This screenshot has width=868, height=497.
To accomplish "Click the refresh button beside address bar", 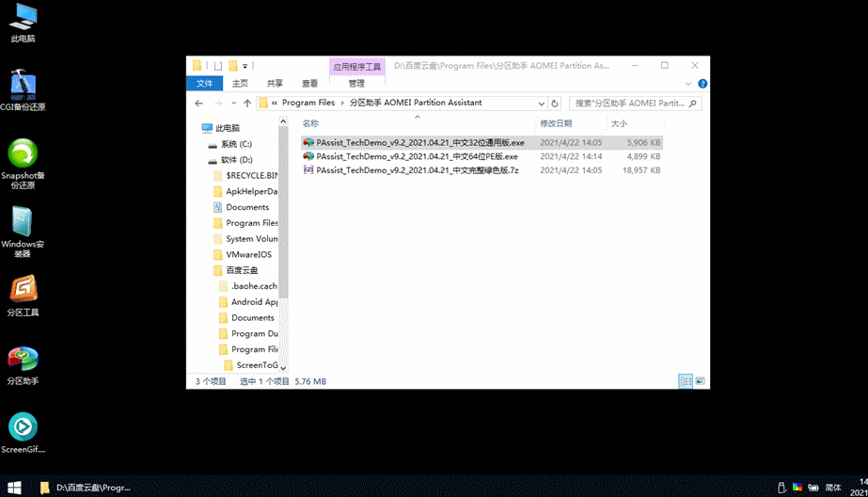I will tap(555, 104).
